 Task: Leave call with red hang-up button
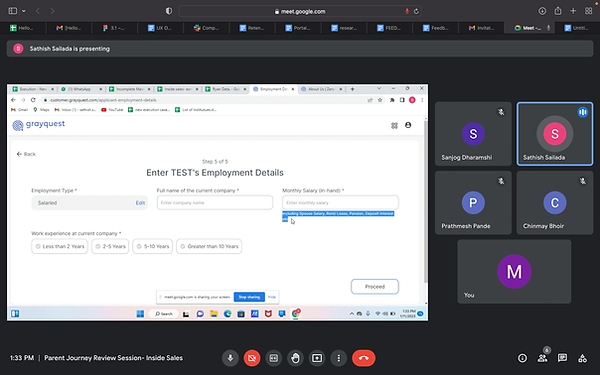pos(364,358)
